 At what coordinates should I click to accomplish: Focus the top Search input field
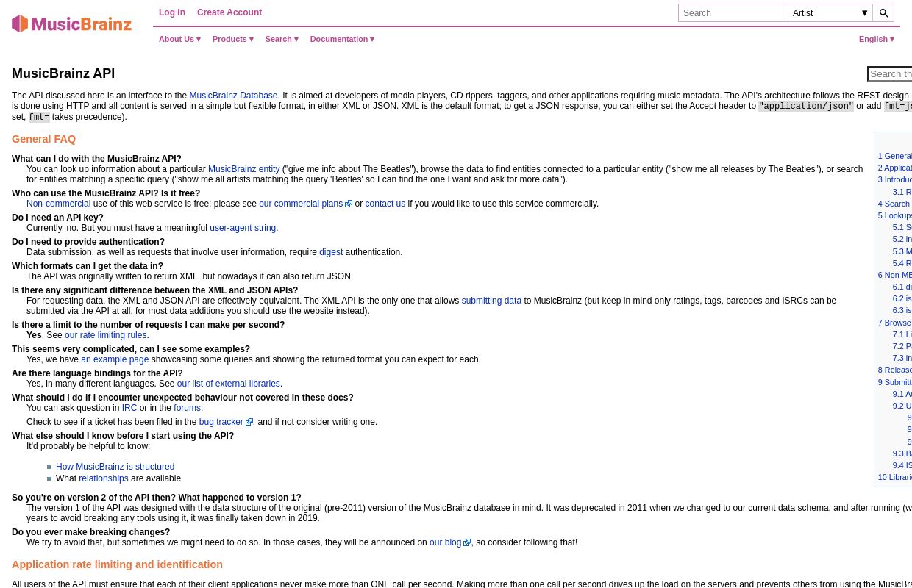pyautogui.click(x=733, y=13)
